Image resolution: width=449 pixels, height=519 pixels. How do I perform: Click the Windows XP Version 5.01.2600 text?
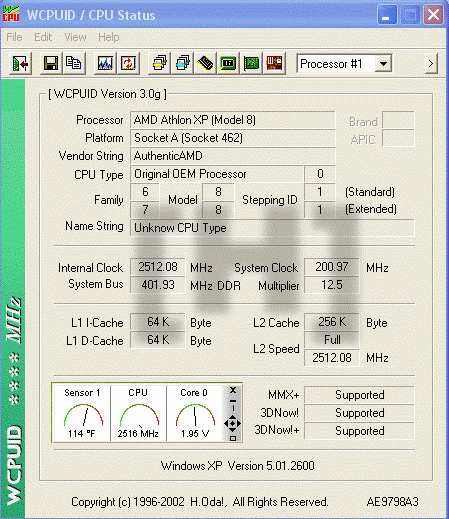click(x=237, y=466)
